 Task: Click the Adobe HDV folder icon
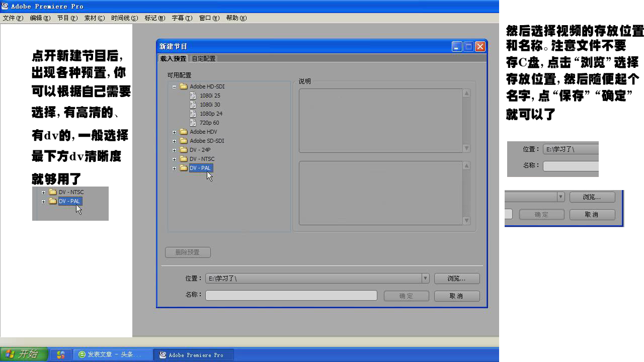click(x=184, y=132)
